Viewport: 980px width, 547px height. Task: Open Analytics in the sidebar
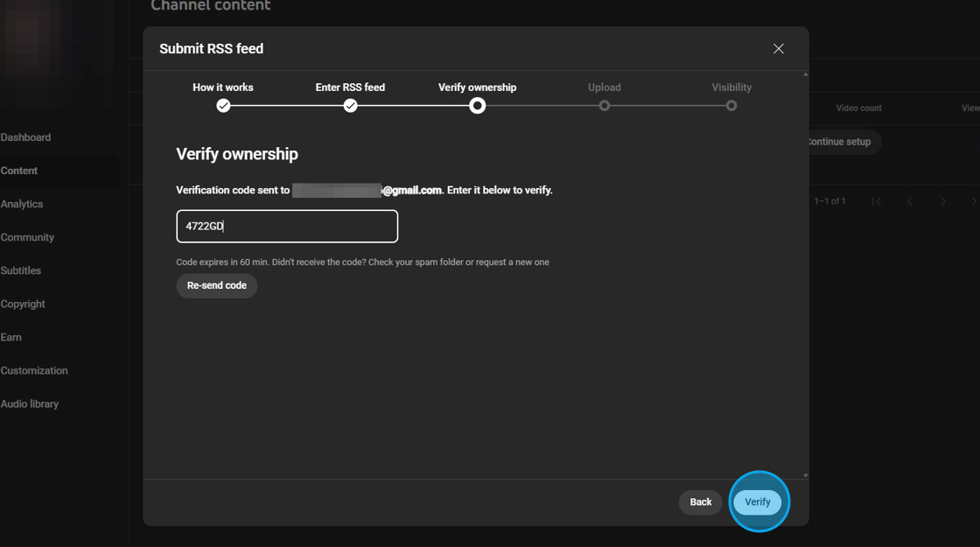pos(22,204)
